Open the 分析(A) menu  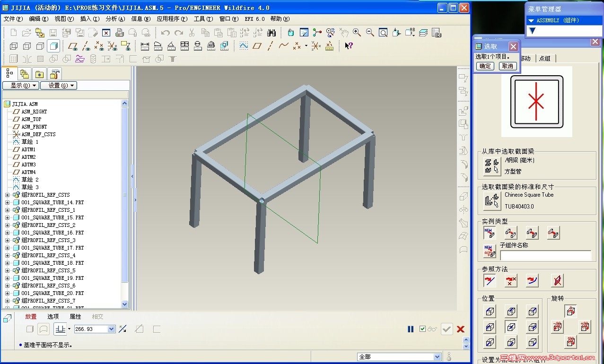(x=115, y=19)
